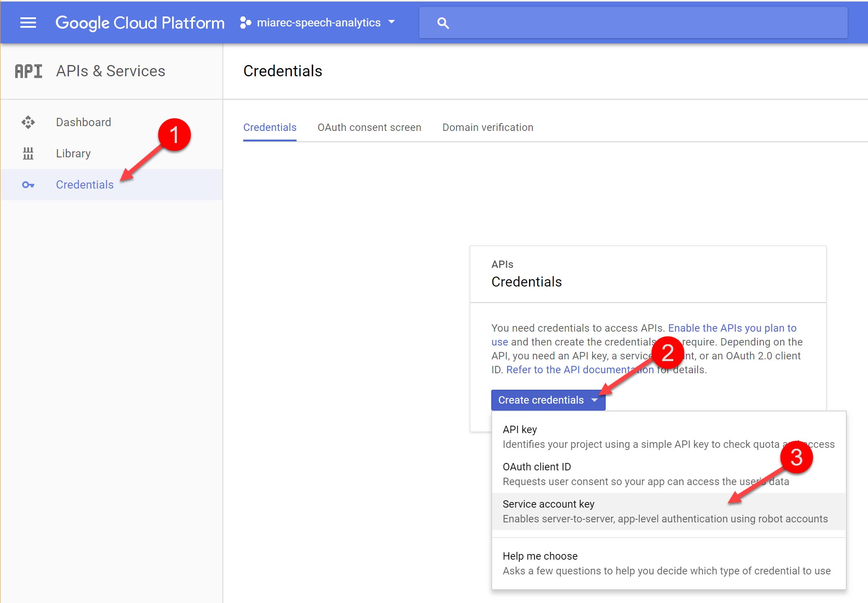Image resolution: width=868 pixels, height=603 pixels.
Task: Click the project selector dropdown arrow
Action: [392, 22]
